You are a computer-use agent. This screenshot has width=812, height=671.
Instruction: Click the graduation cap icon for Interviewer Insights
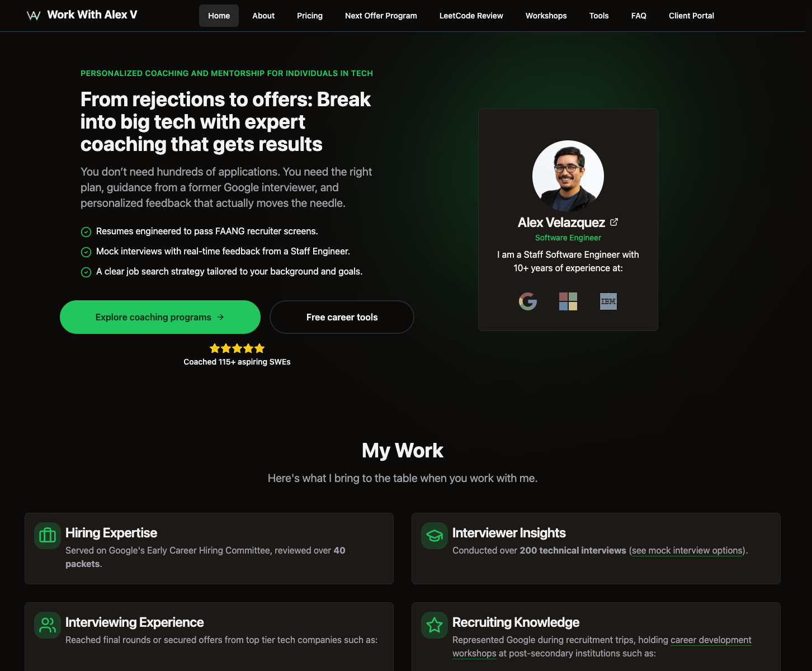point(435,536)
